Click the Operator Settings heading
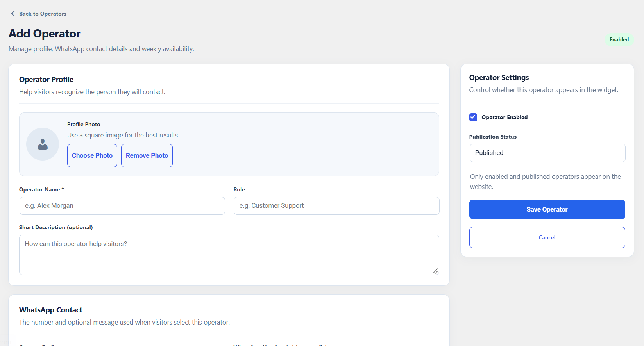This screenshot has height=346, width=644. coord(499,77)
